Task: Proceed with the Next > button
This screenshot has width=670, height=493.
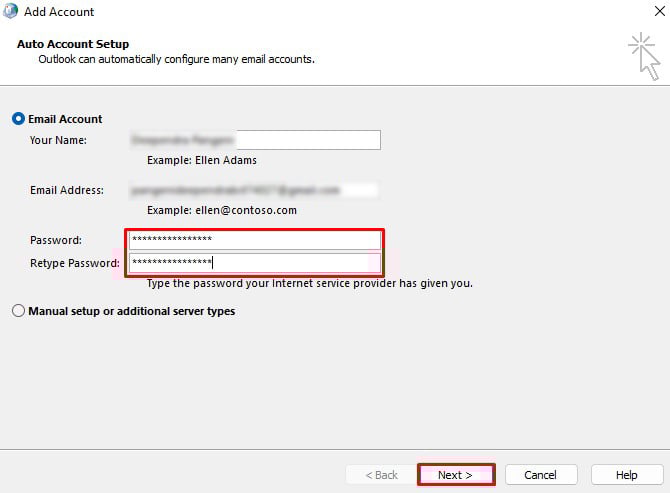Action: [456, 475]
